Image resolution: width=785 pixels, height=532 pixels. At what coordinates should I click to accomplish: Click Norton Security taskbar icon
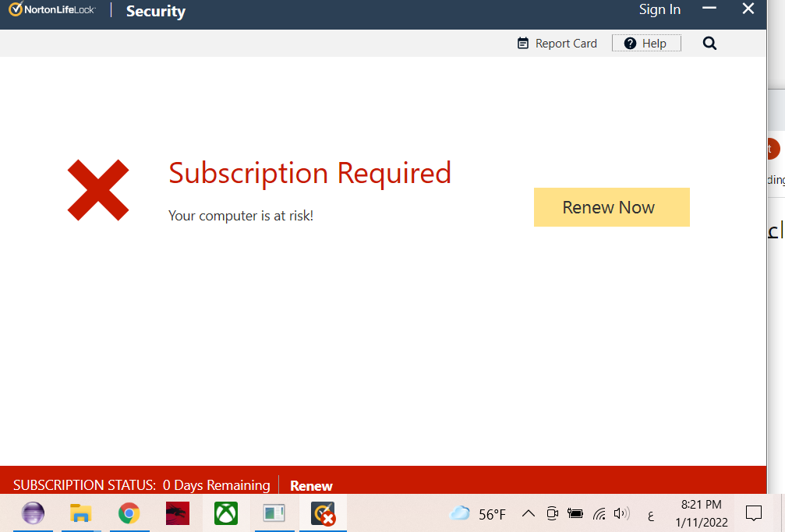[323, 513]
